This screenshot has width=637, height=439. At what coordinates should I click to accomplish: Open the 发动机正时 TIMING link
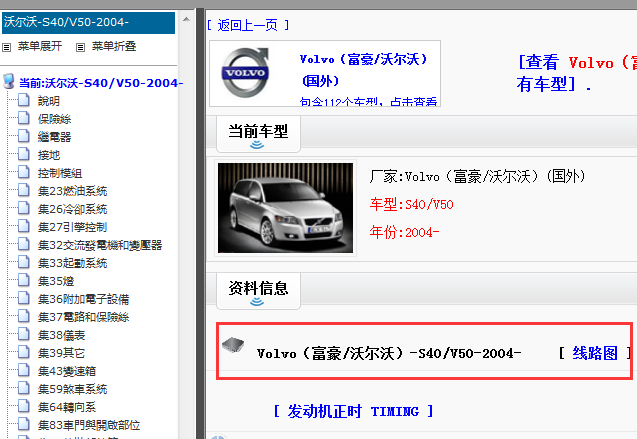(353, 411)
